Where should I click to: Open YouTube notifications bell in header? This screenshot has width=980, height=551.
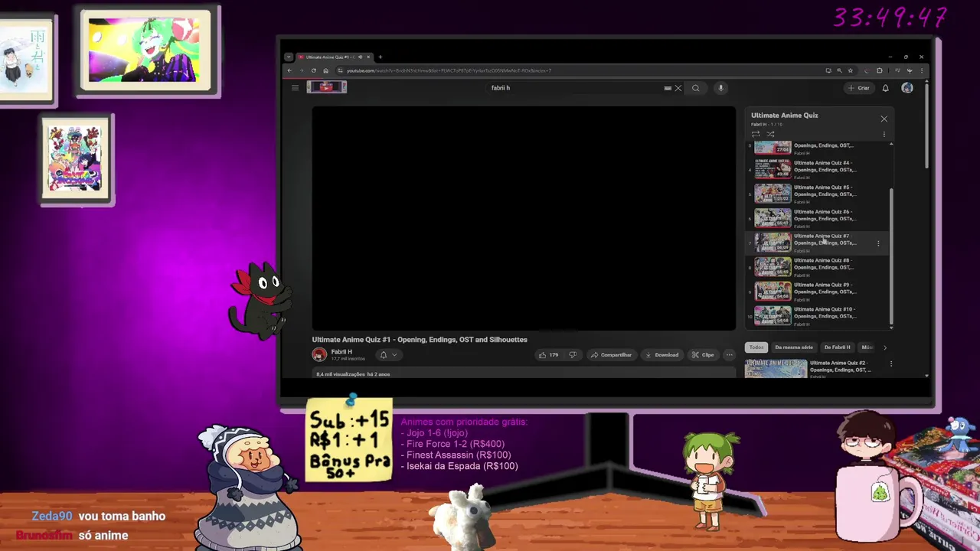(x=886, y=88)
